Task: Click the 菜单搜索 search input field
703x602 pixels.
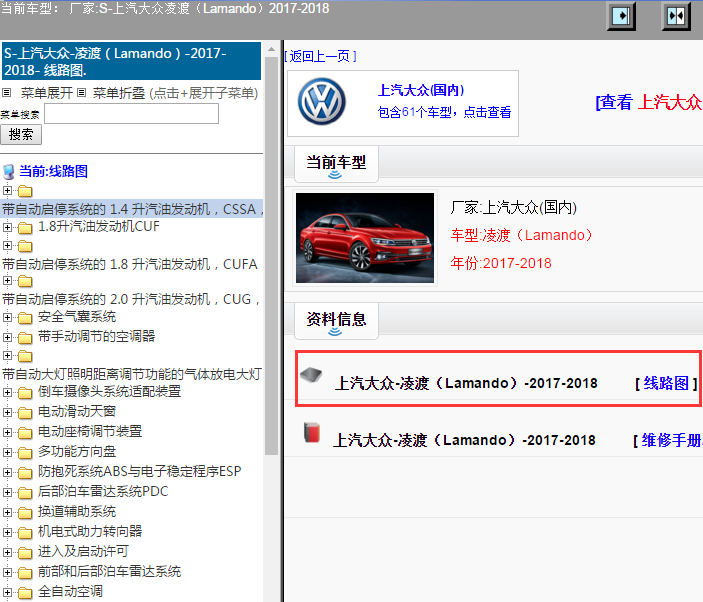Action: click(131, 113)
